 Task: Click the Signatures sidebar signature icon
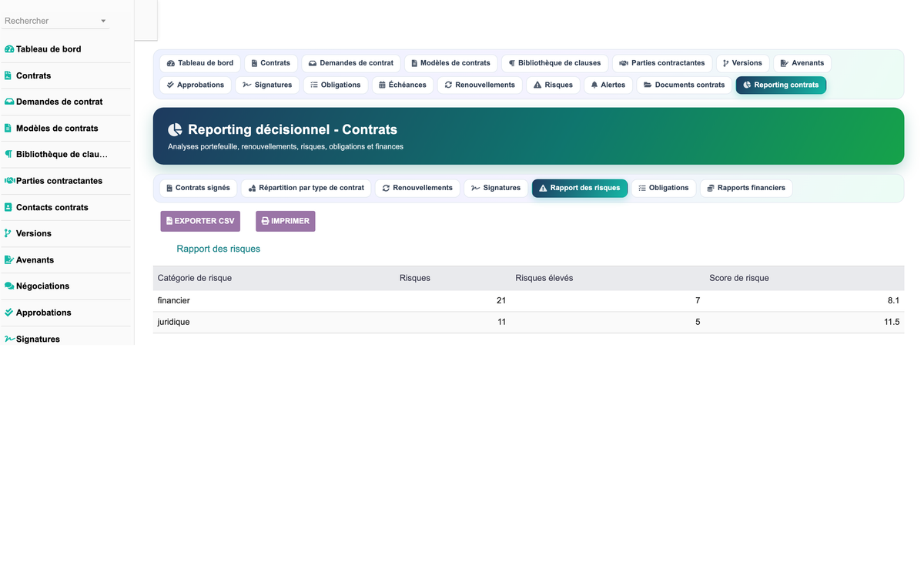click(x=10, y=339)
